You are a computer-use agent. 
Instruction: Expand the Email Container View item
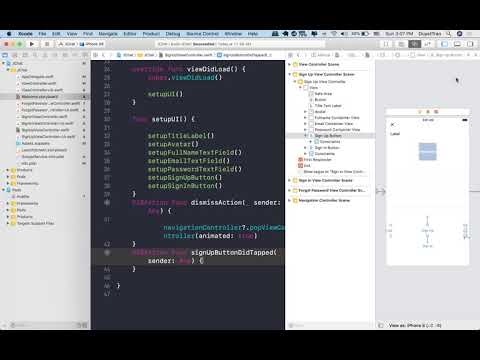click(305, 124)
